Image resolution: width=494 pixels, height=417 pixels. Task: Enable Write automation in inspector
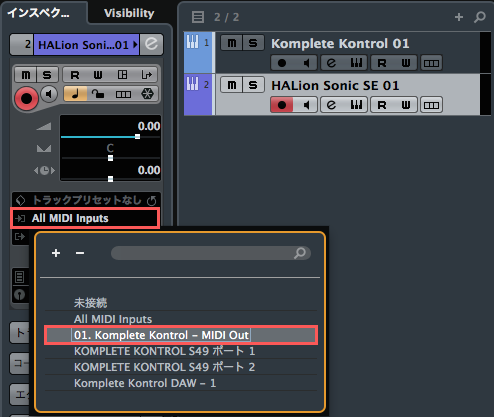click(98, 75)
